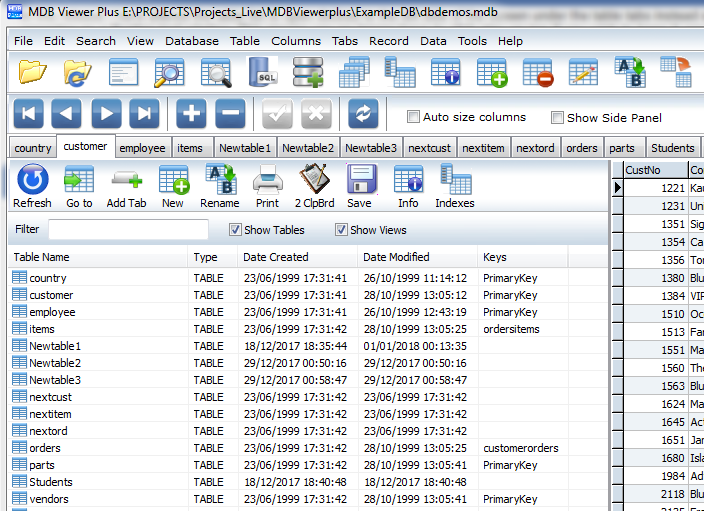Insert record with plus navigator button
704x511 pixels.
coord(191,113)
